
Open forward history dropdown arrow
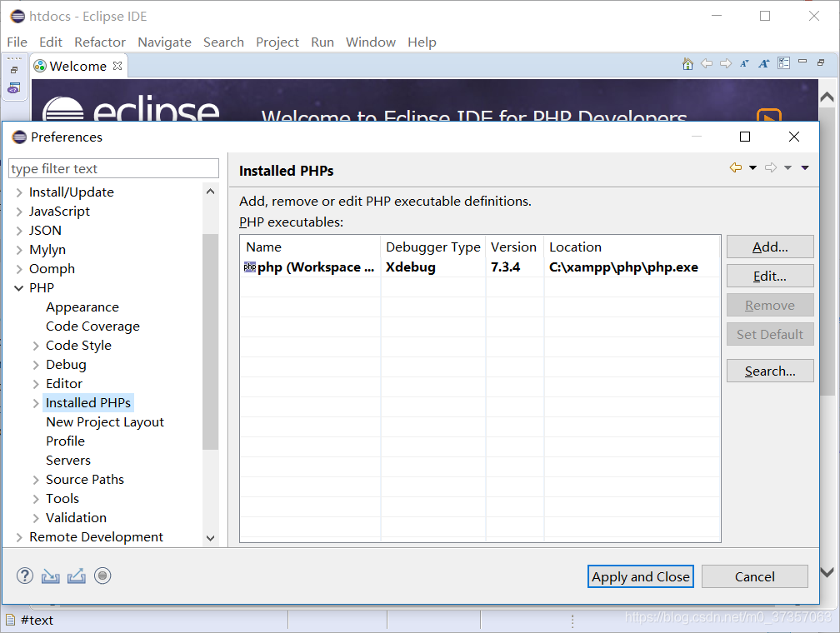[x=787, y=168]
